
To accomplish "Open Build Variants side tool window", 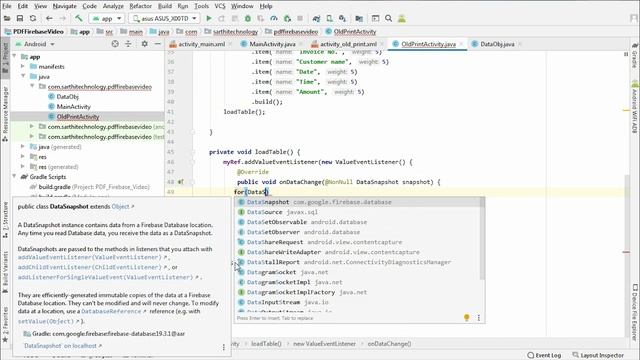I will tap(5, 271).
